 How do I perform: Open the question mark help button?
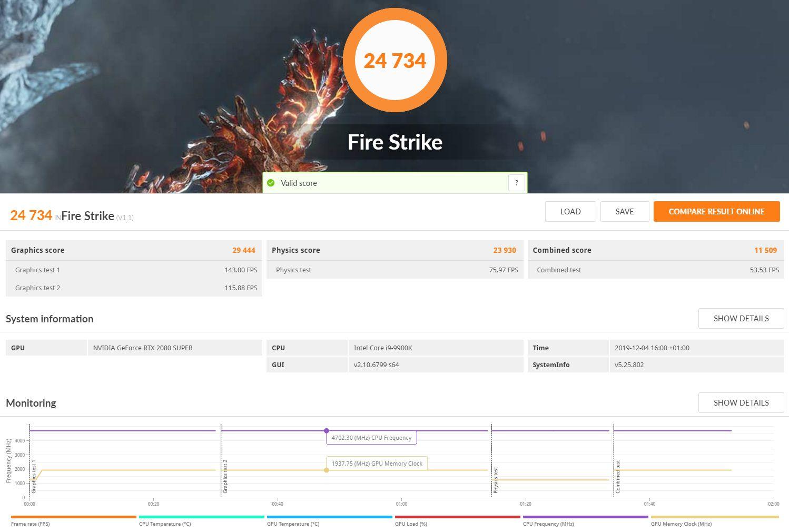click(516, 183)
